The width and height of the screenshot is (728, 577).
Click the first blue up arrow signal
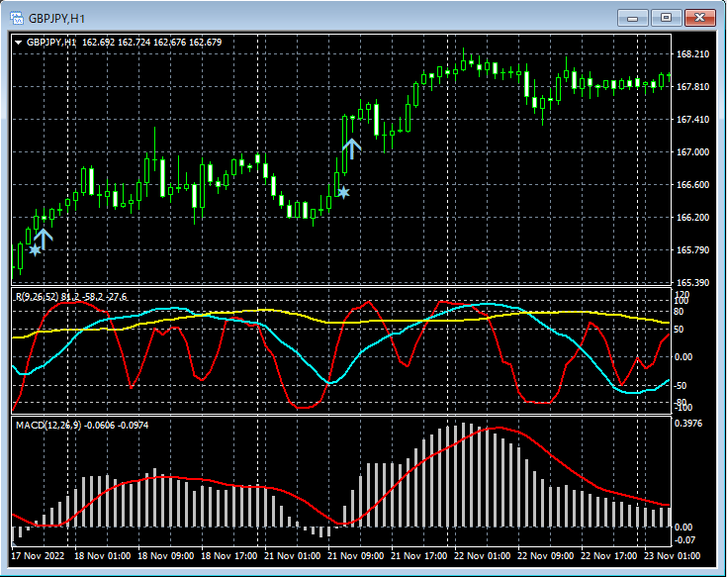[43, 238]
